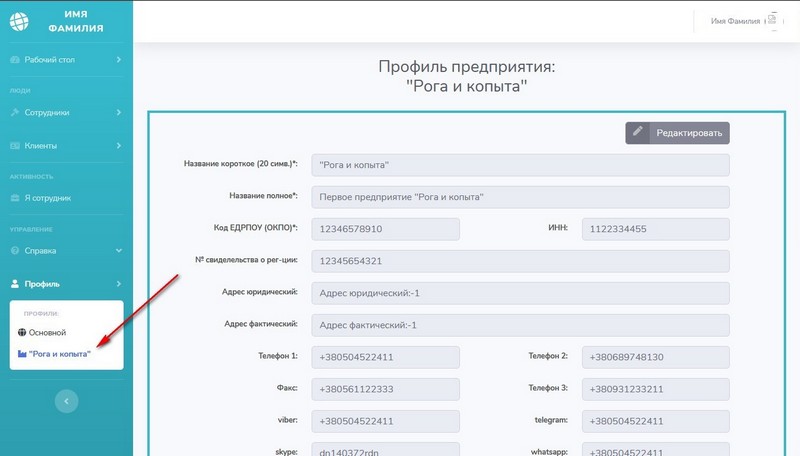800x456 pixels.
Task: Click the pencil icon on Редактировать button
Action: [638, 132]
